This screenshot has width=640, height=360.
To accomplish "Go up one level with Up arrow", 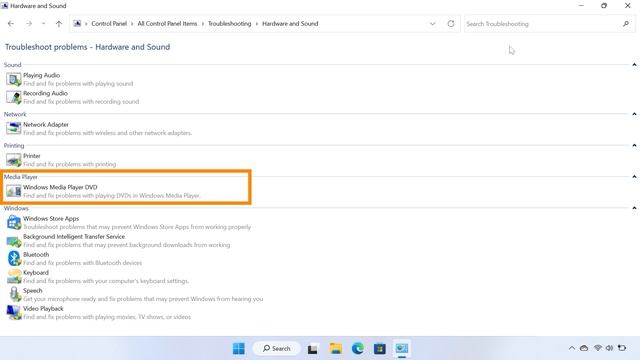I will click(x=59, y=24).
